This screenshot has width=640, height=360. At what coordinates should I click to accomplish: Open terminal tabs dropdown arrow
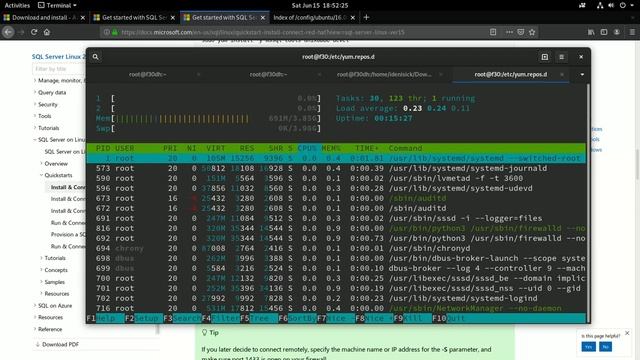click(582, 74)
